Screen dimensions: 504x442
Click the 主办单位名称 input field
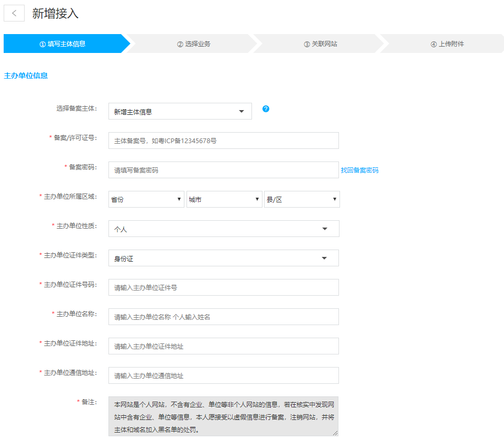223,317
